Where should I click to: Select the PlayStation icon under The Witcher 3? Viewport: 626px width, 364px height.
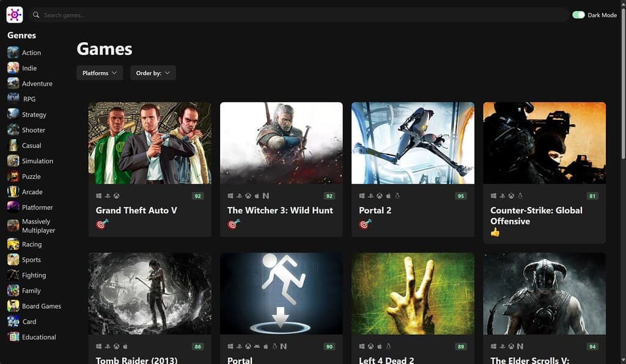240,197
